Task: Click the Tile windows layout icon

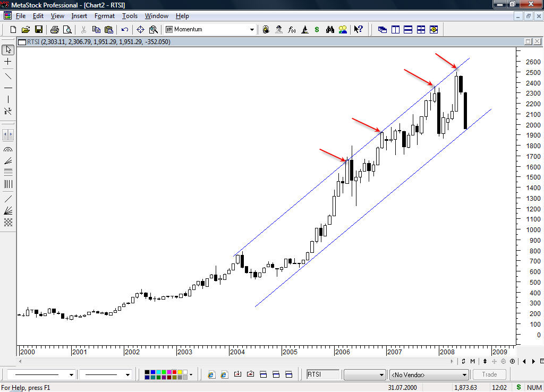Action: tap(421, 30)
